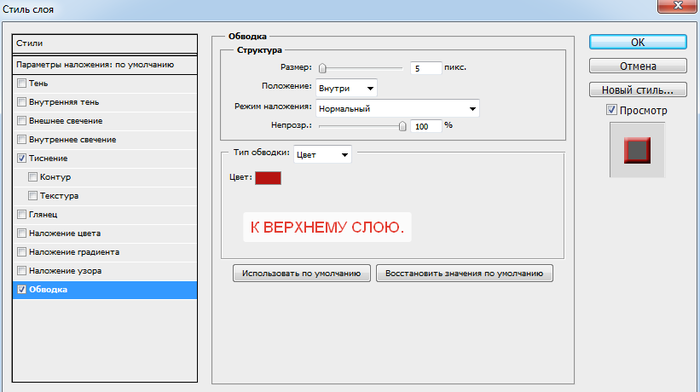Open the Положение dropdown
This screenshot has width=700, height=392.
pyautogui.click(x=346, y=88)
